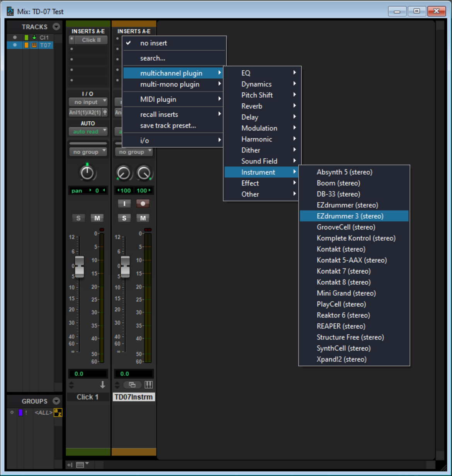This screenshot has height=476, width=452.
Task: Record-enable the TD07Instrm track
Action: click(143, 204)
